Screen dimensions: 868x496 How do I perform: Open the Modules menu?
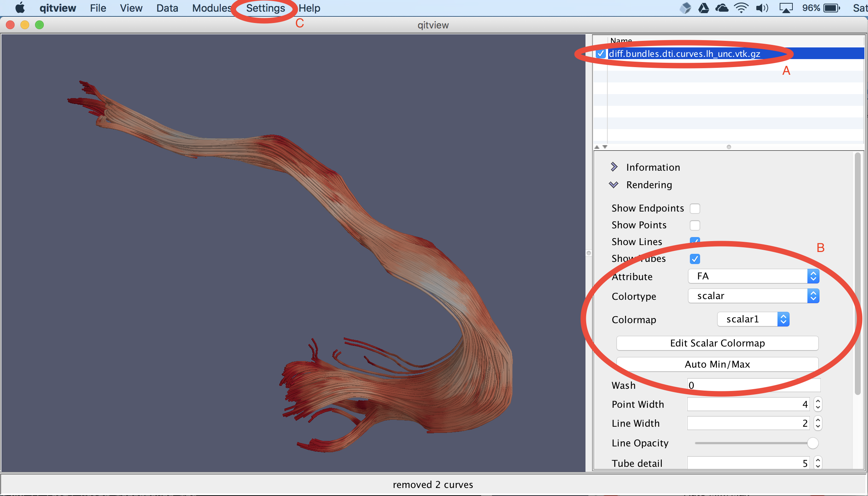click(x=212, y=8)
